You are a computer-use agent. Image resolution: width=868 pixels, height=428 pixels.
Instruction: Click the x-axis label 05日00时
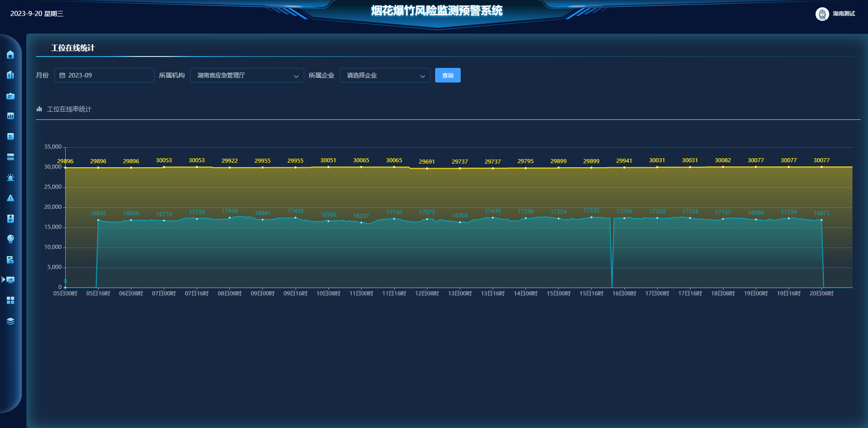(65, 293)
